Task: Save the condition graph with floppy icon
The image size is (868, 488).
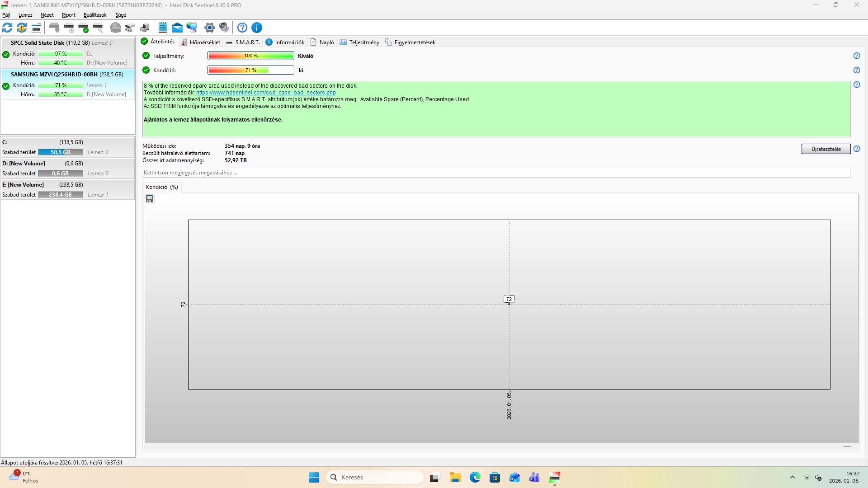Action: coord(150,199)
